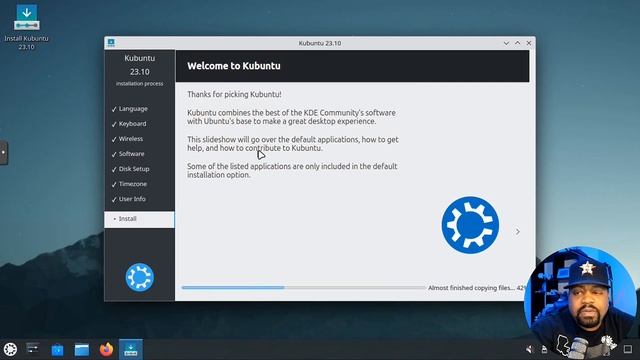640x360 pixels.
Task: Select the Kubuntu installer taskbar entry
Action: pyautogui.click(x=131, y=349)
